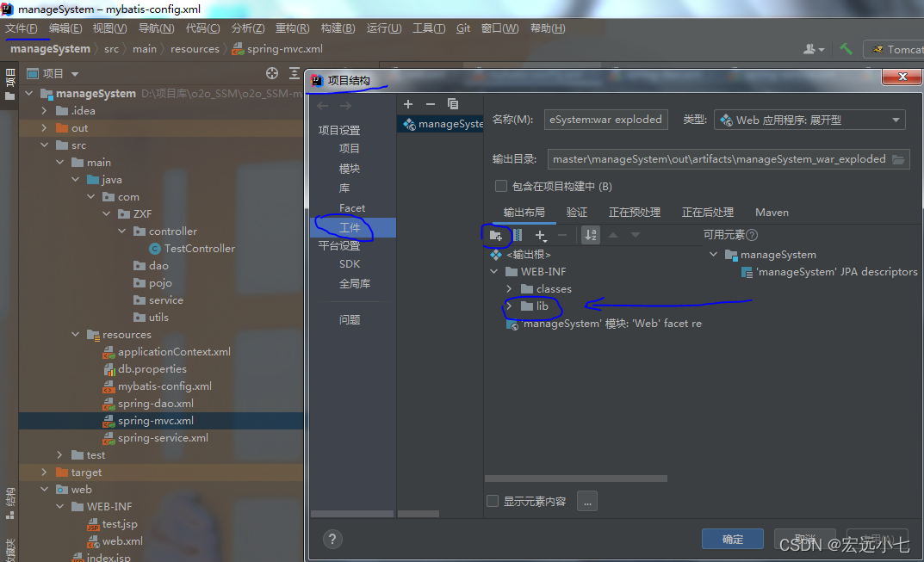Click the browse folder icon in output directory field
The image size is (924, 562).
[x=898, y=159]
